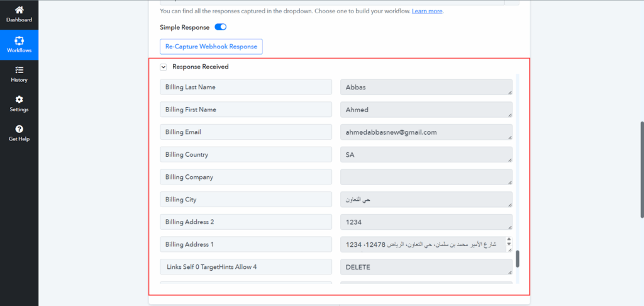Collapse the Response Received section
This screenshot has width=644, height=306.
coord(164,67)
